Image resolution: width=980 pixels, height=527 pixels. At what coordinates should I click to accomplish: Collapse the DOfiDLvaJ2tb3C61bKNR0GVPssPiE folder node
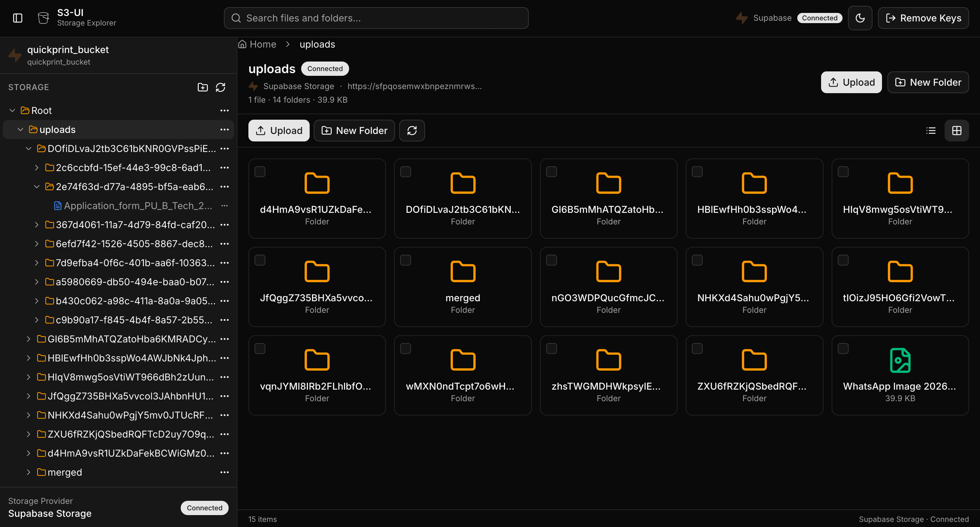coord(29,148)
